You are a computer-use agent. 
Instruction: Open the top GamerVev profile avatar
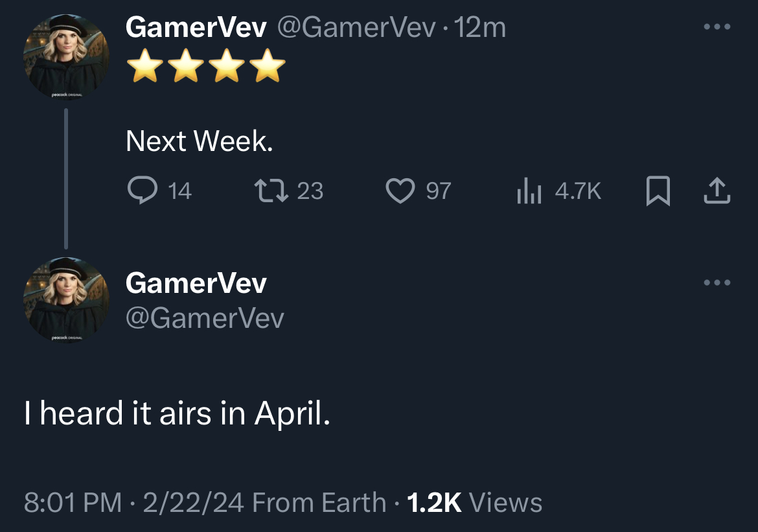[x=66, y=56]
